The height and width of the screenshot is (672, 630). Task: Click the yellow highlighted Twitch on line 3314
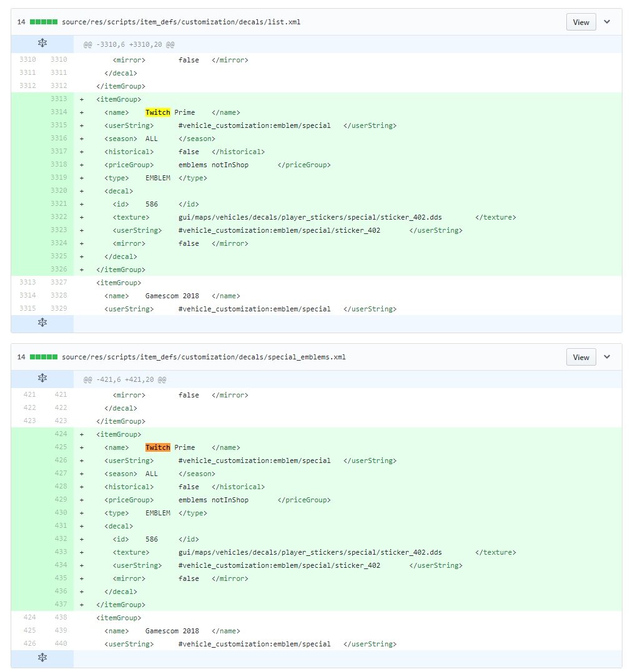click(157, 112)
